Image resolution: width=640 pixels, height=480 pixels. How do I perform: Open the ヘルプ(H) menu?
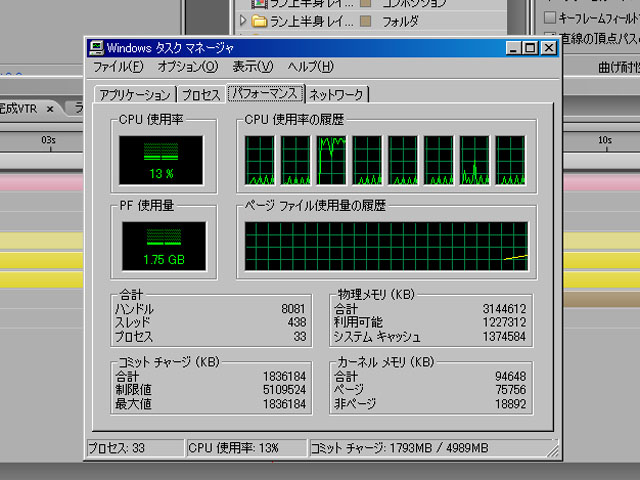click(x=311, y=67)
